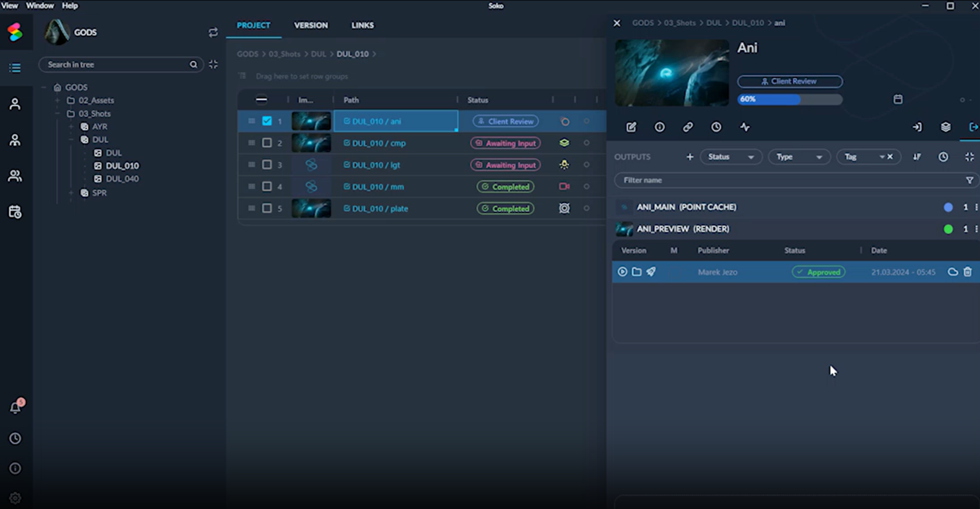Image resolution: width=980 pixels, height=509 pixels.
Task: Click the sort order icon in Outputs
Action: [x=917, y=157]
